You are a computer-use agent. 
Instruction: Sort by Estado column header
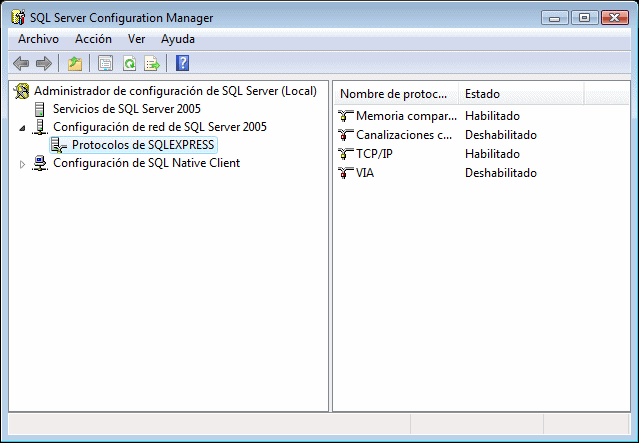point(521,94)
